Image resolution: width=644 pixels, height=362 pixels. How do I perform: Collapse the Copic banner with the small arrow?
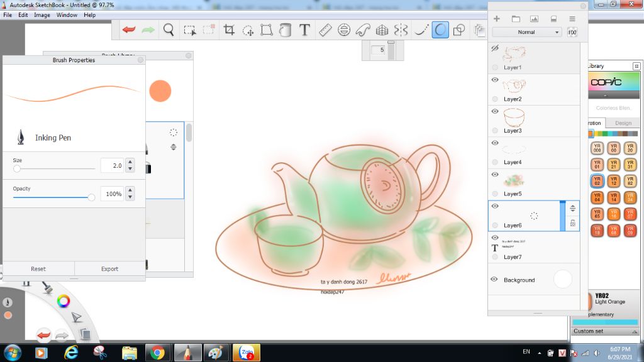[x=605, y=96]
